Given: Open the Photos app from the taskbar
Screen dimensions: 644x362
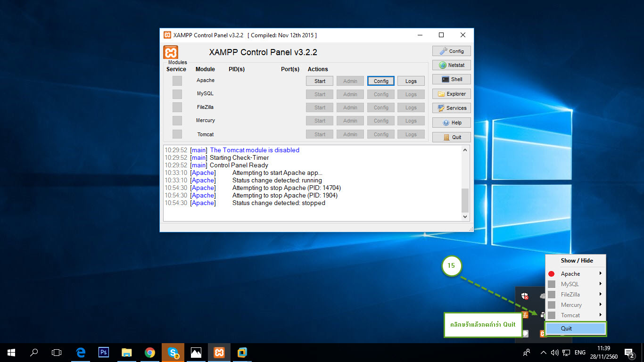Looking at the screenshot, I should [196, 352].
